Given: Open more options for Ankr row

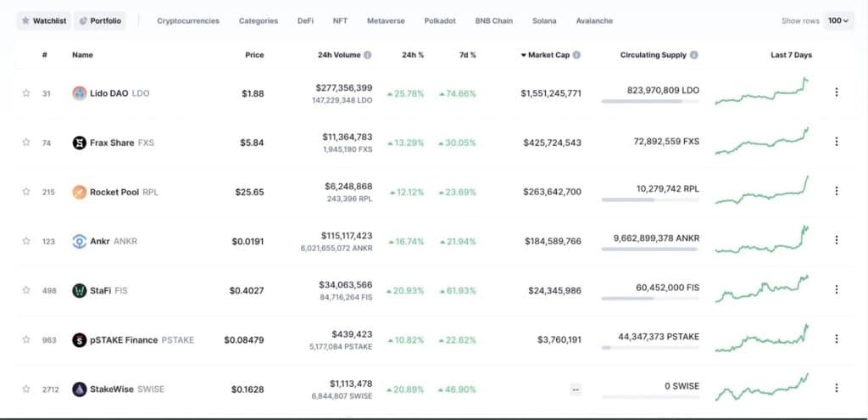Looking at the screenshot, I should coord(837,240).
